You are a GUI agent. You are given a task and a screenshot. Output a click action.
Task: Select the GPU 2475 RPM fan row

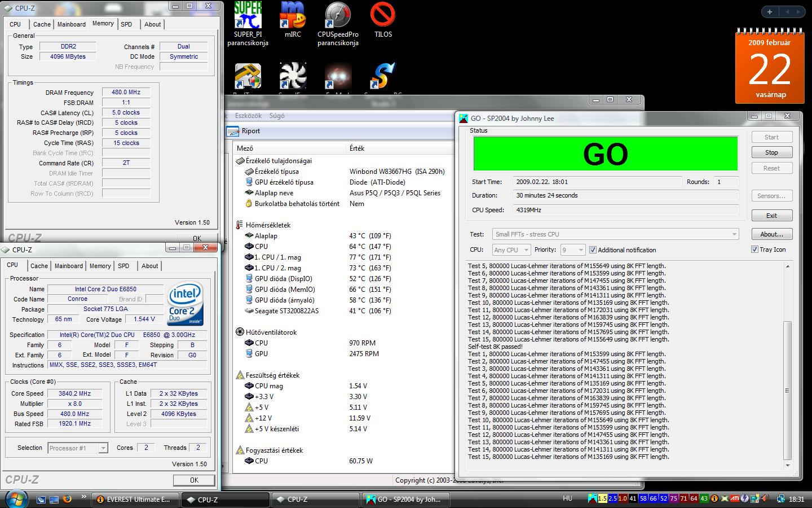343,353
